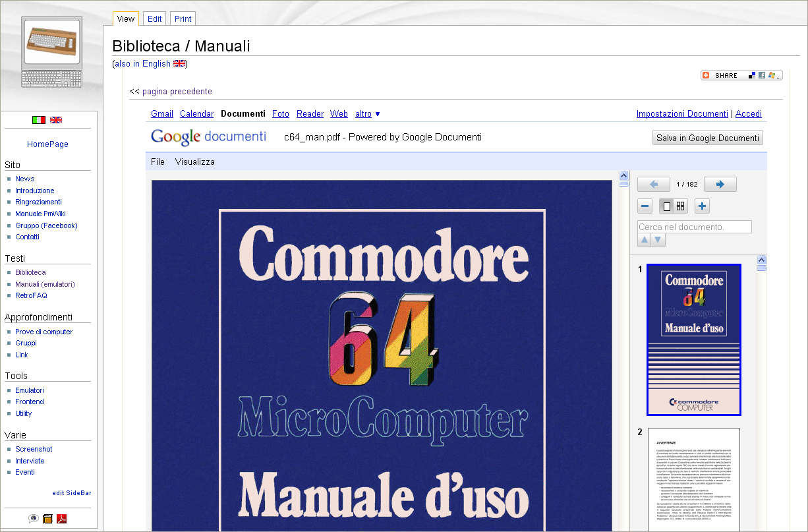Image resolution: width=808 pixels, height=532 pixels.
Task: Go back via 'pagina precedente' link
Action: point(177,92)
